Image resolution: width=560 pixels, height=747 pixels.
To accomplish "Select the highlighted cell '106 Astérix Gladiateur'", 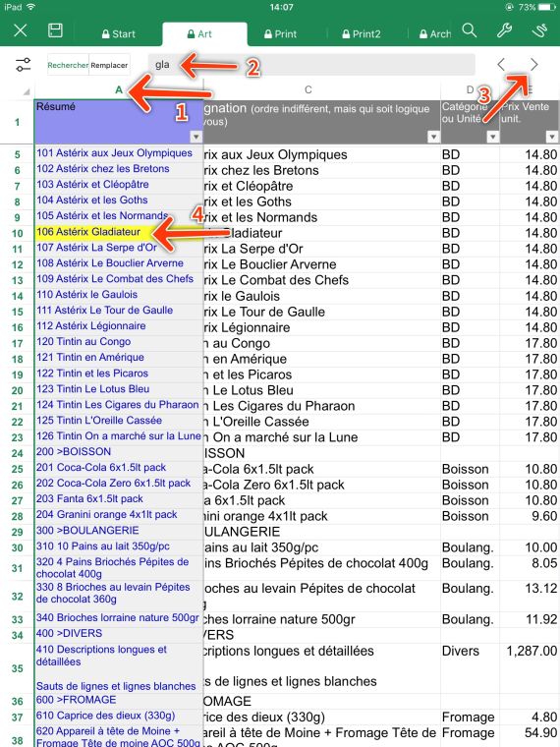I will (119, 232).
